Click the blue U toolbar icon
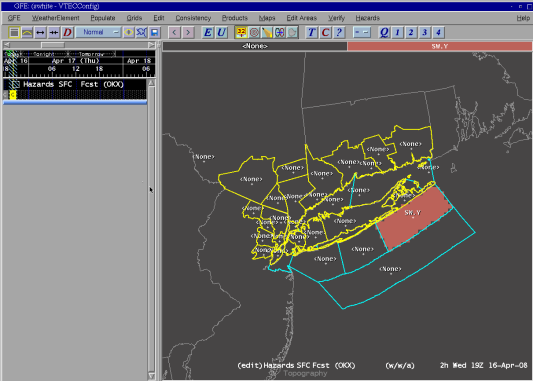 tap(221, 32)
